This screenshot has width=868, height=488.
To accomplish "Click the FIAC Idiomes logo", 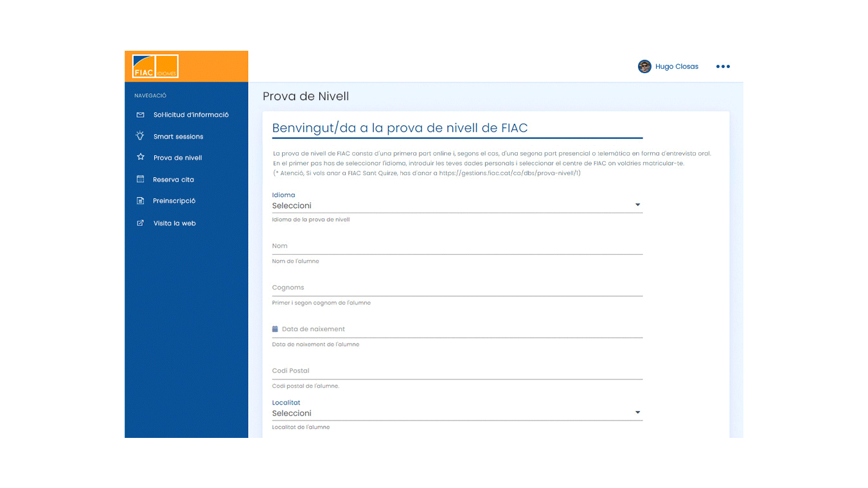I will pos(155,67).
